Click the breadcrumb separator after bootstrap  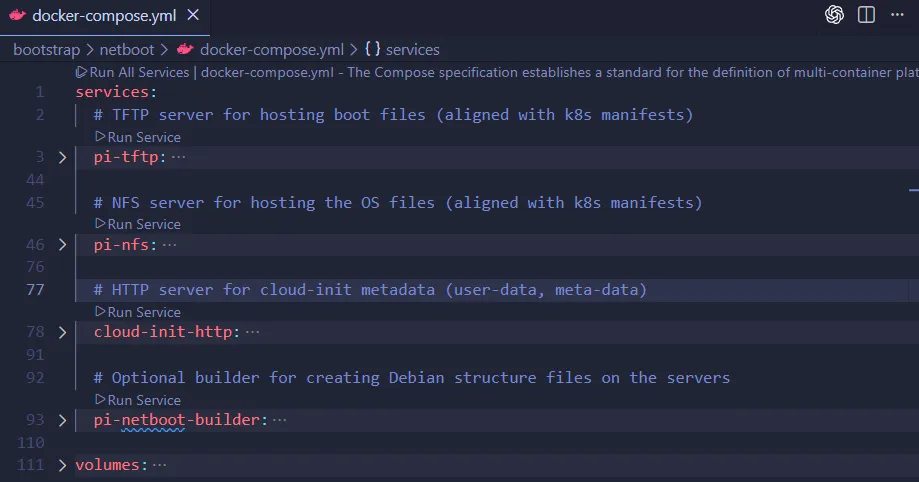(90, 50)
